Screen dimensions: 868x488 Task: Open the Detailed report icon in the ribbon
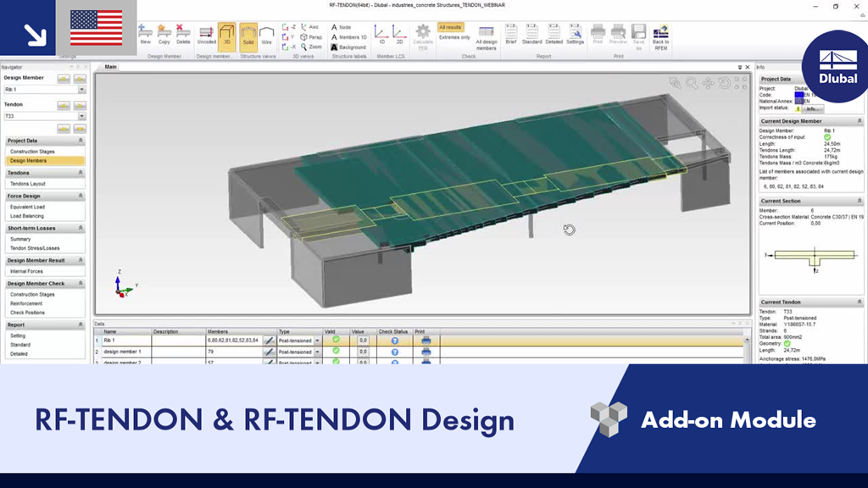pyautogui.click(x=554, y=34)
